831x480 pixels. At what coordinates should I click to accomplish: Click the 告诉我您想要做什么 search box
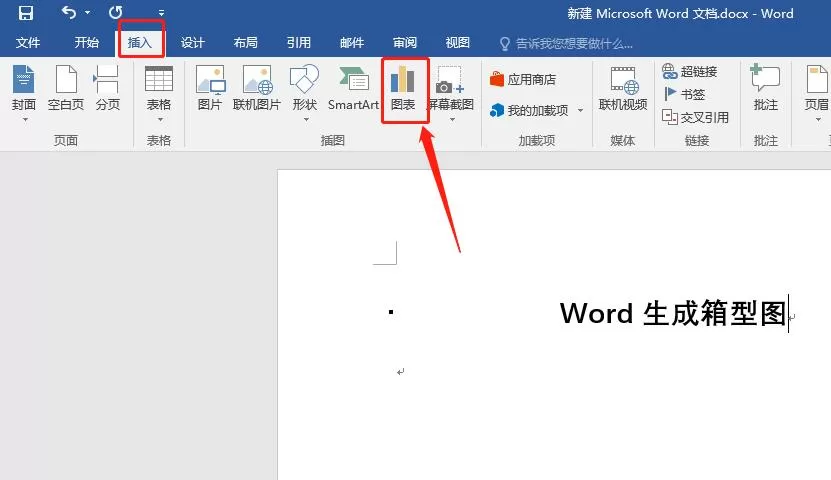567,43
